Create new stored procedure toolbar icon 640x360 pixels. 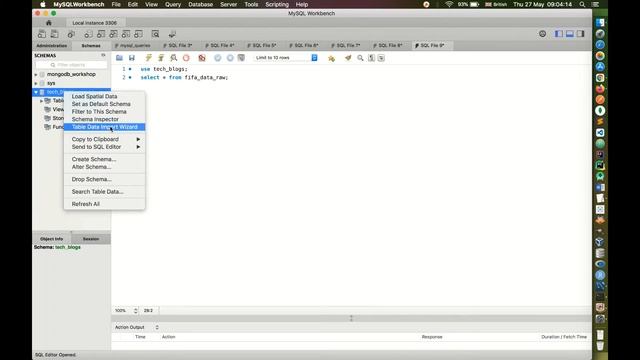point(126,34)
